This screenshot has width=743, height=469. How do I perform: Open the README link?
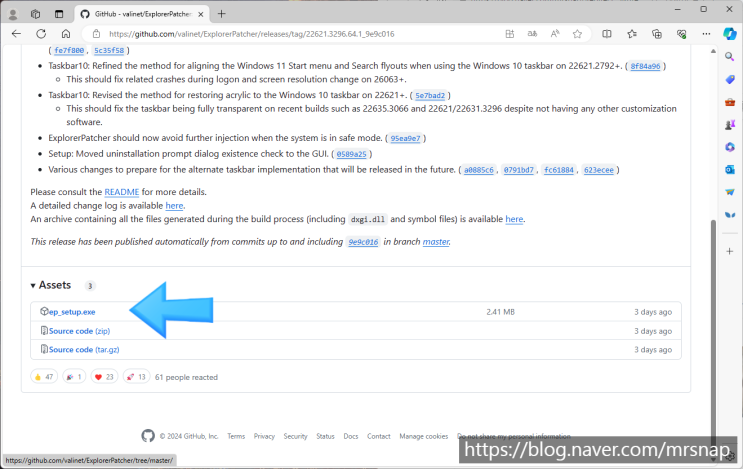tap(122, 192)
